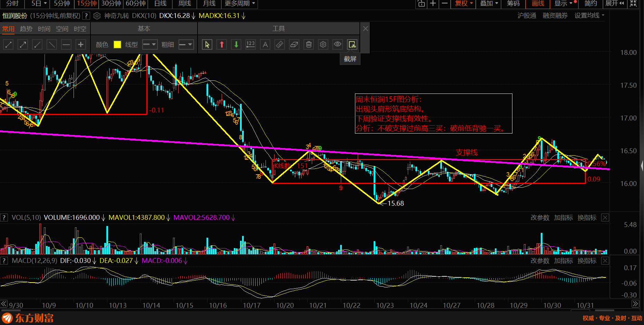Click 换指标 in the MACD panel
Screen dimensions: 644x325
tap(587, 261)
